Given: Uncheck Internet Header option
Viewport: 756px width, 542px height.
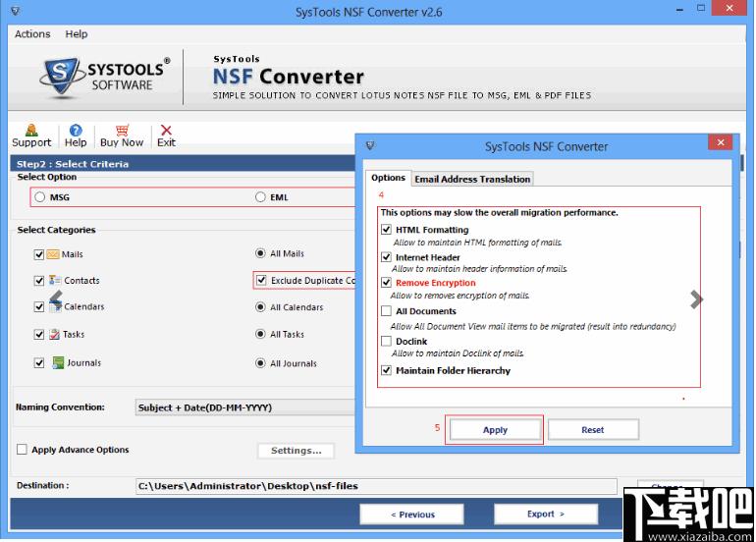Looking at the screenshot, I should pos(386,256).
